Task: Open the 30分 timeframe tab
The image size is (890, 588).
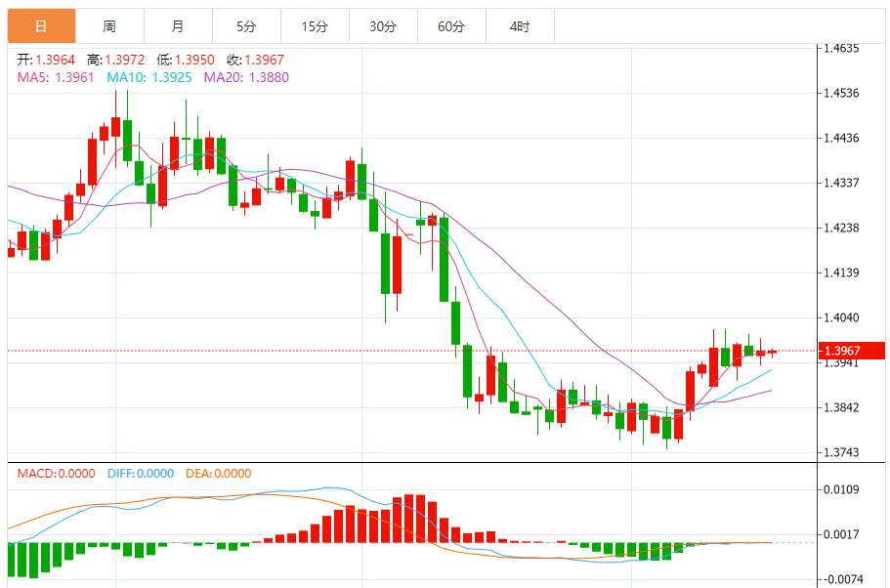Action: point(383,26)
